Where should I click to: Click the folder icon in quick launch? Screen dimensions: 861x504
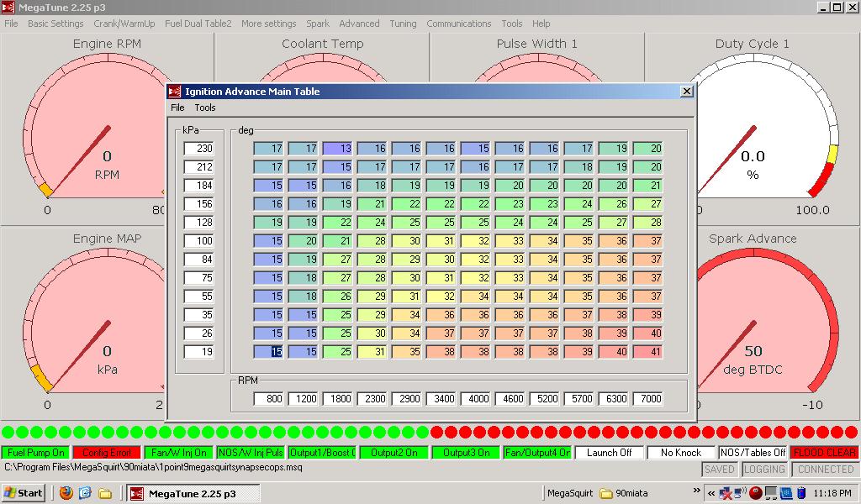pyautogui.click(x=104, y=493)
